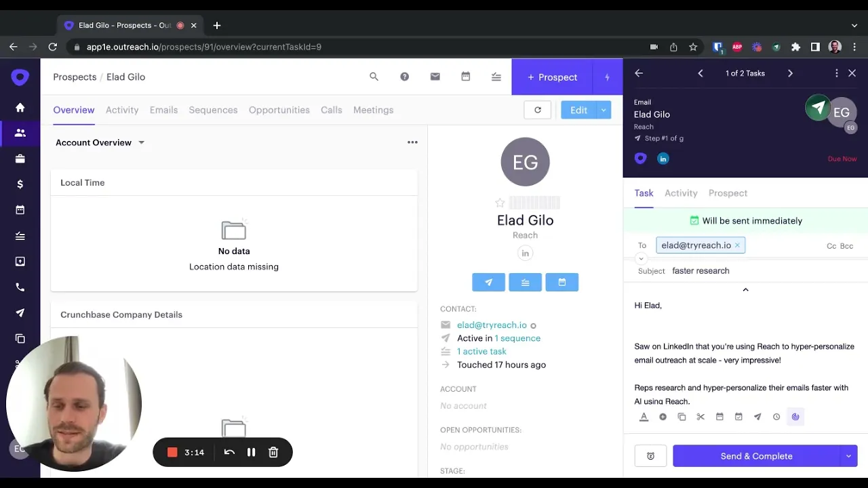Screen dimensions: 868x488
Task: Click the blue add-to-sequence paper plane button
Action: 488,282
